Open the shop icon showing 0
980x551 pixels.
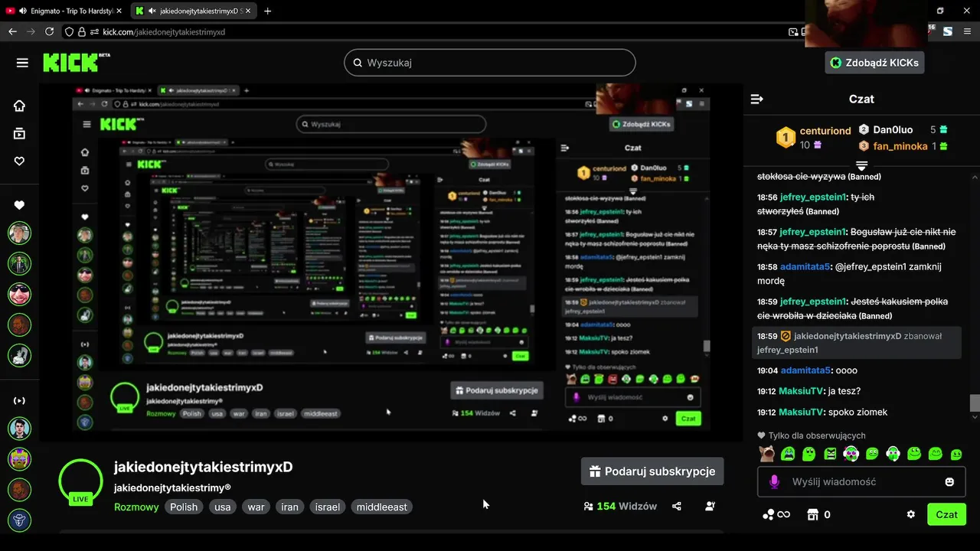point(819,514)
